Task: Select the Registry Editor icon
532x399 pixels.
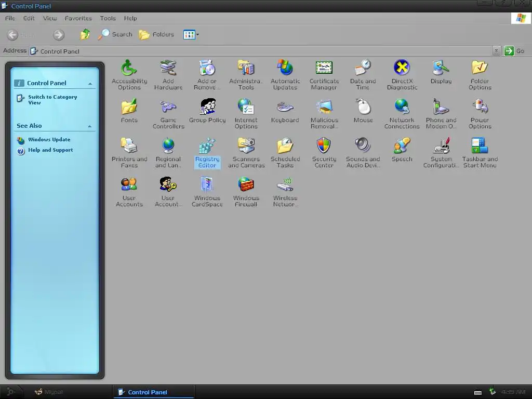Action: pyautogui.click(x=207, y=153)
